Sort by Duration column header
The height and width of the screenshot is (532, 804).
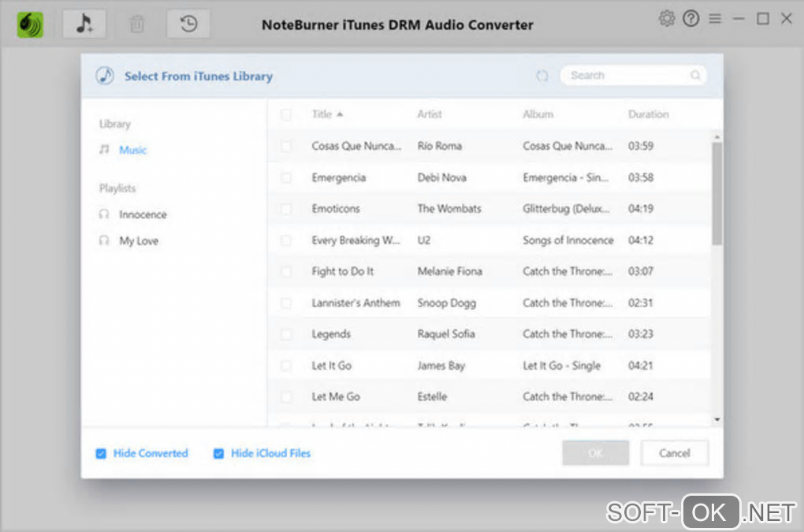[x=648, y=114]
